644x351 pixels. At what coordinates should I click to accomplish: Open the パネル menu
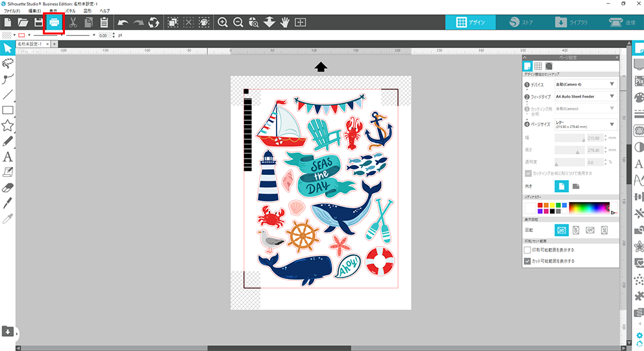70,10
